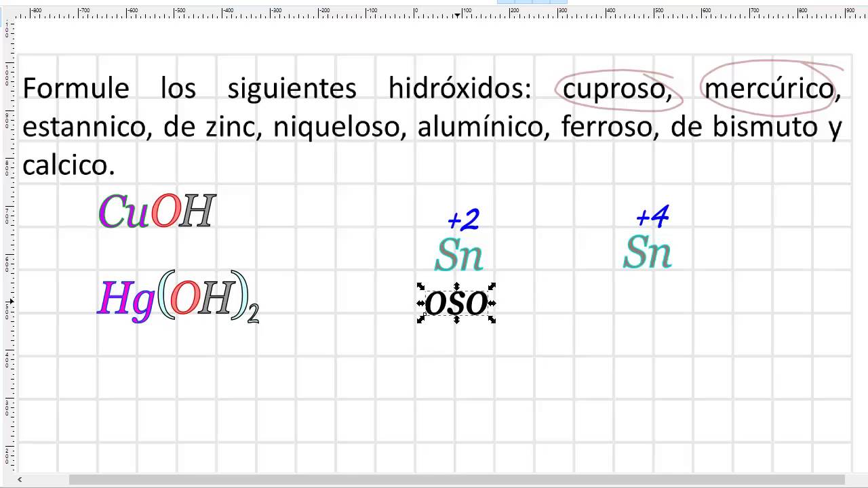Click the word 'ferroso,' in the text

coord(610,127)
